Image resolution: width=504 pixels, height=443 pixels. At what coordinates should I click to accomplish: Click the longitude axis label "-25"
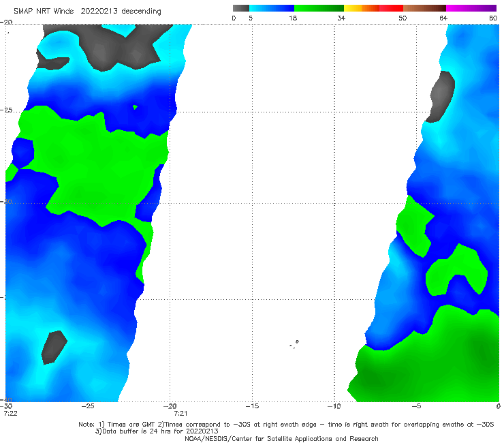point(88,406)
